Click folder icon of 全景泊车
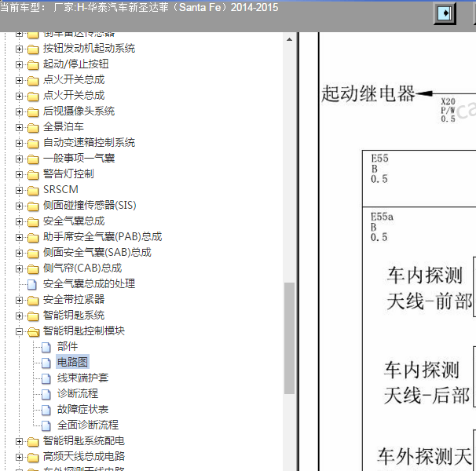The image size is (476, 471). coord(33,128)
